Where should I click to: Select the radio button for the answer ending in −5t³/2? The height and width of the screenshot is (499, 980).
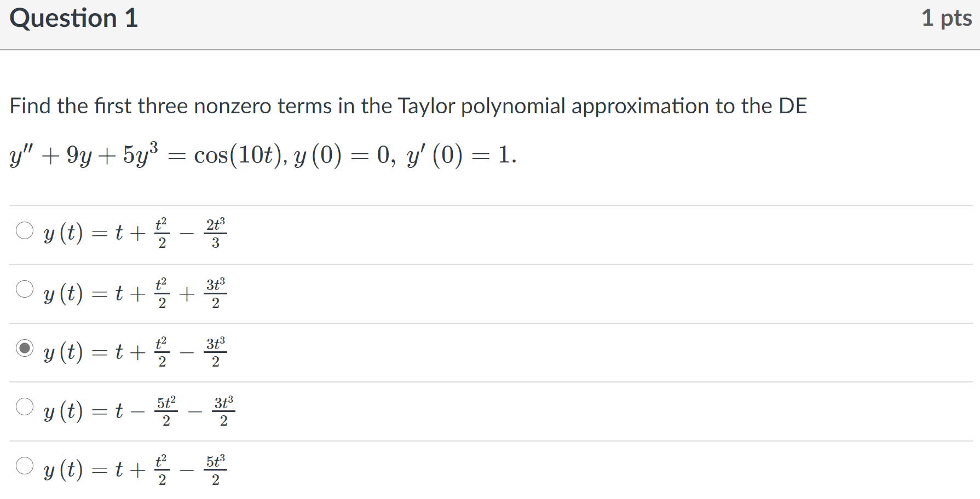[x=25, y=466]
